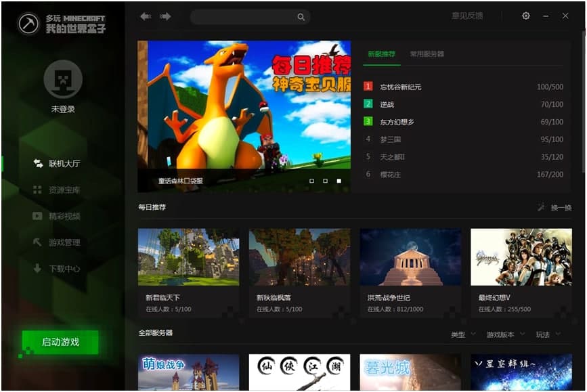Click 下载中心 download icon

click(x=37, y=269)
